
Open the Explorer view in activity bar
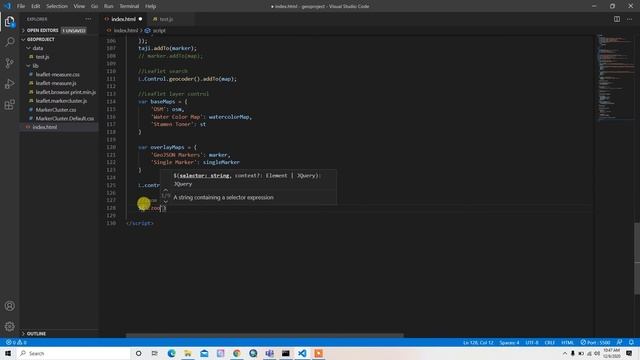tap(9, 22)
